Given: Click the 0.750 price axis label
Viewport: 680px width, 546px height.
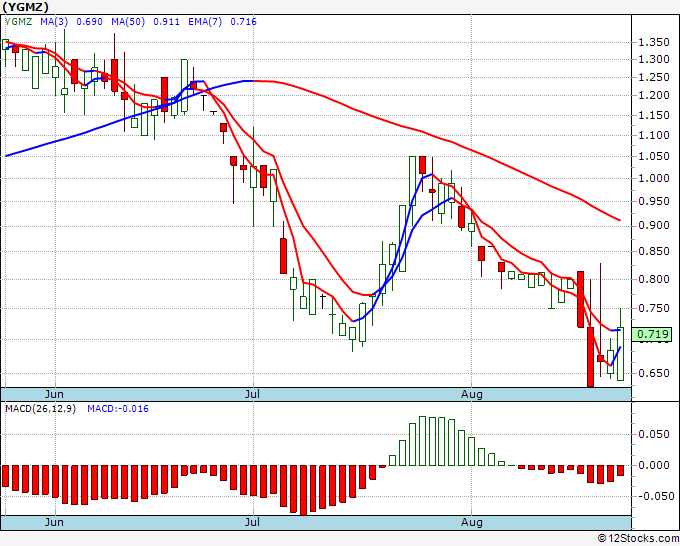Looking at the screenshot, I should 654,308.
